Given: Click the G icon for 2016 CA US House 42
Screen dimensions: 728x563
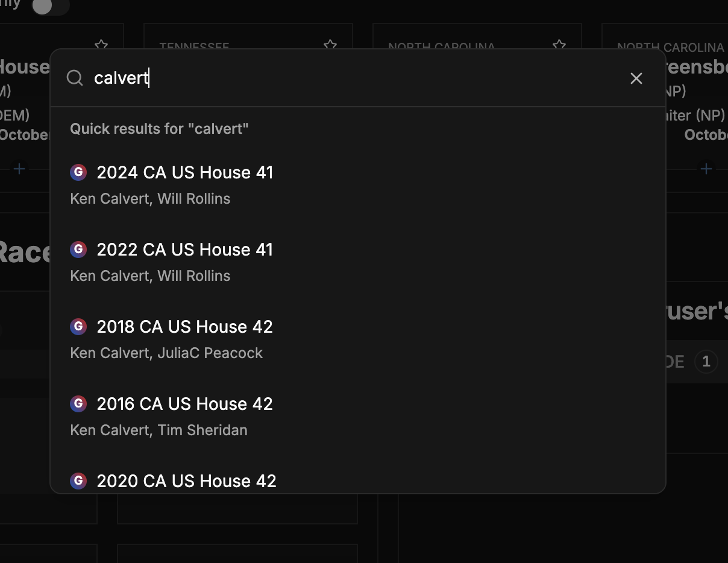Looking at the screenshot, I should (78, 404).
